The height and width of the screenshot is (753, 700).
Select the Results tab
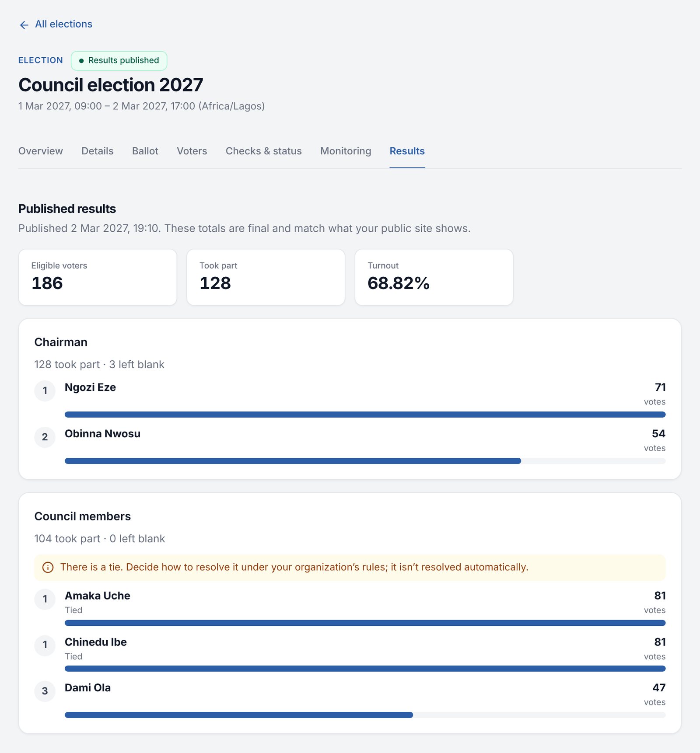(407, 151)
